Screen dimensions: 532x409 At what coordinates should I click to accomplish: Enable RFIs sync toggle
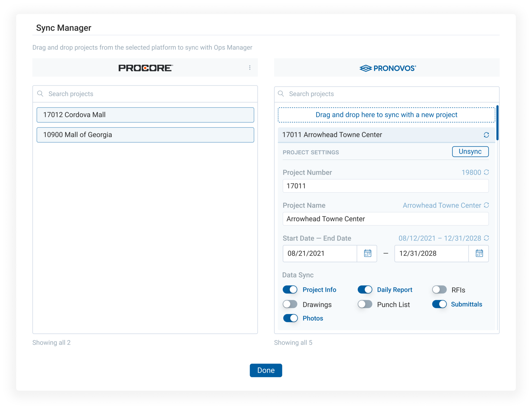(x=439, y=290)
